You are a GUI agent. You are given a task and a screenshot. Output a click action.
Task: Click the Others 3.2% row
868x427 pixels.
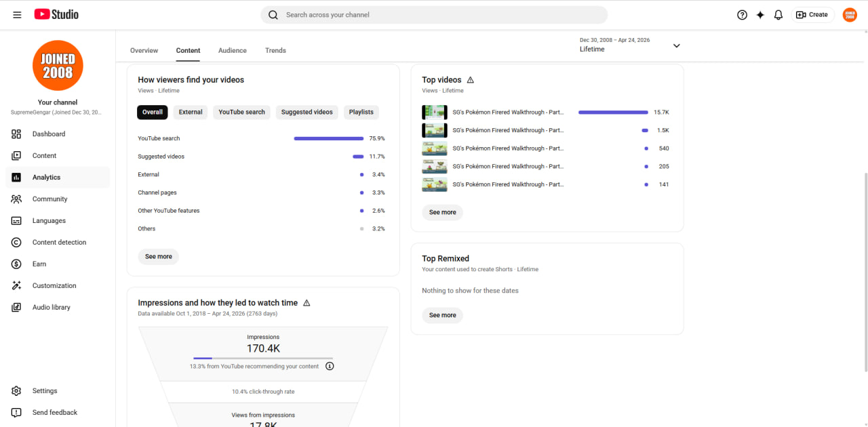pos(262,229)
